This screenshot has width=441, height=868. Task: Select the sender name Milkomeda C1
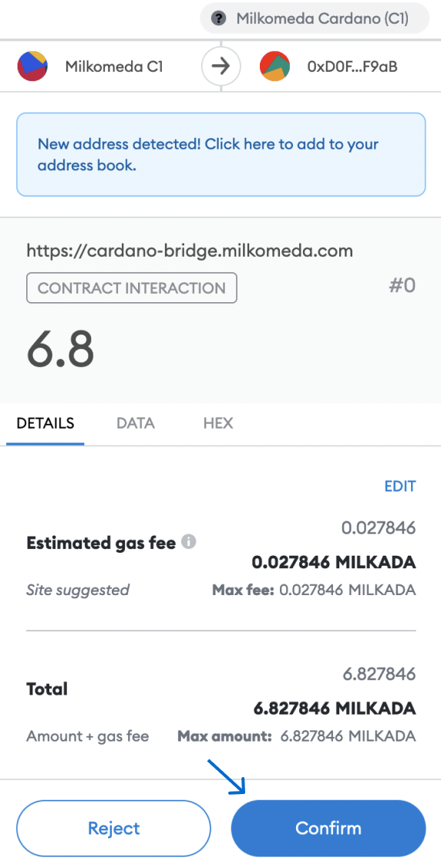pos(114,67)
